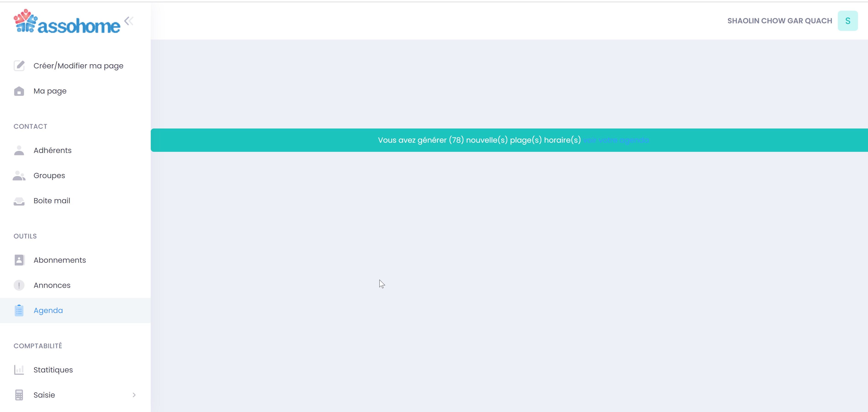This screenshot has width=868, height=412.
Task: Click the house icon for Ma page
Action: (x=19, y=91)
